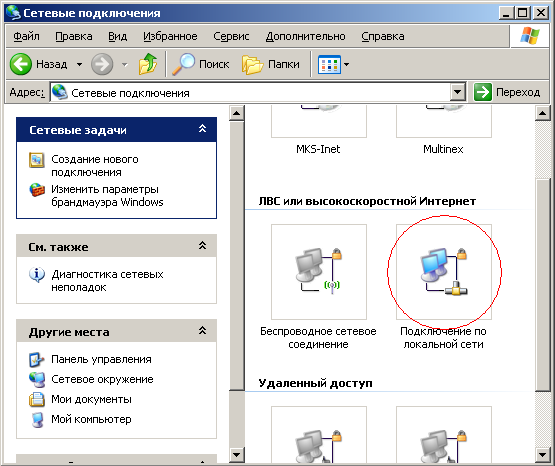
Task: Click the green Назад back arrow
Action: [x=21, y=64]
